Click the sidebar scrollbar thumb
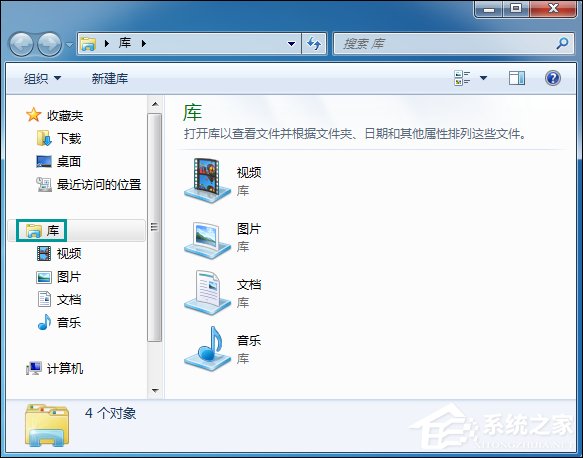 point(155,227)
